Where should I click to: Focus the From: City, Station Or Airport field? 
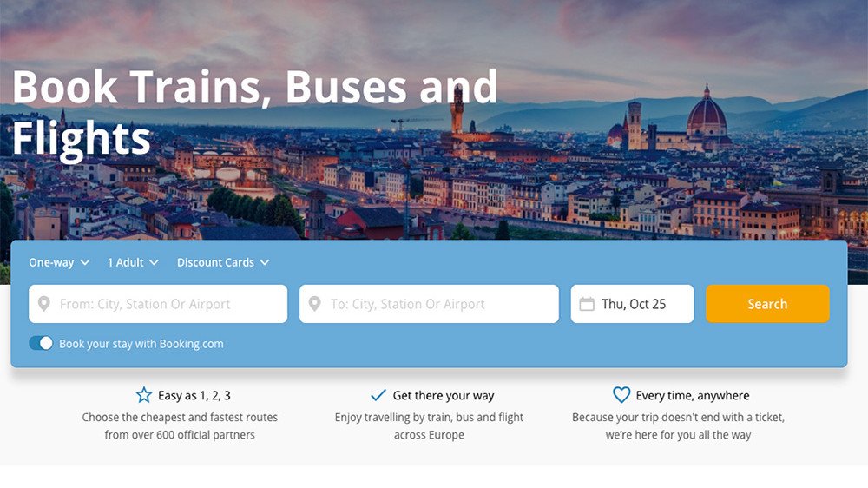[165, 304]
